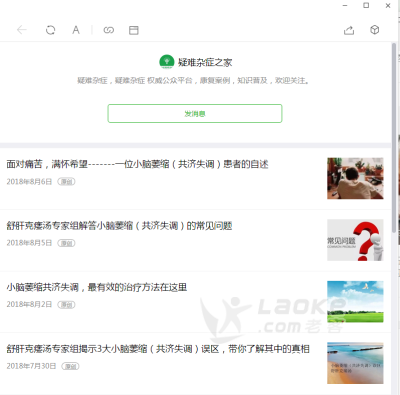Open the cube mini-program icon
Image resolution: width=400 pixels, height=395 pixels.
[375, 30]
